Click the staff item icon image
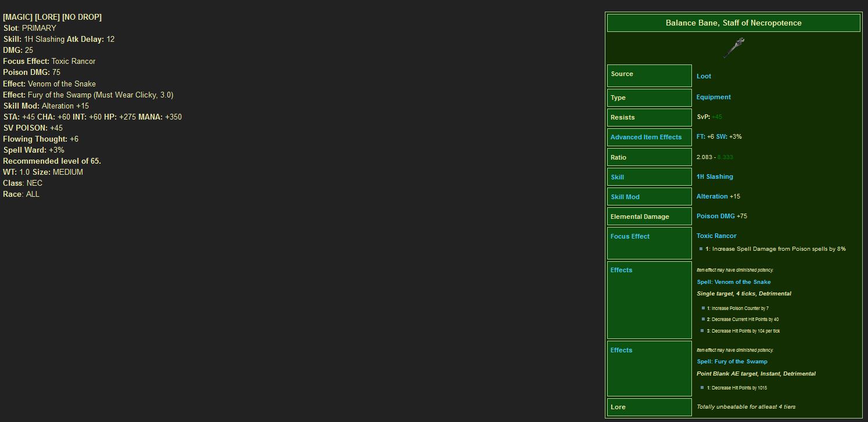 tap(734, 48)
